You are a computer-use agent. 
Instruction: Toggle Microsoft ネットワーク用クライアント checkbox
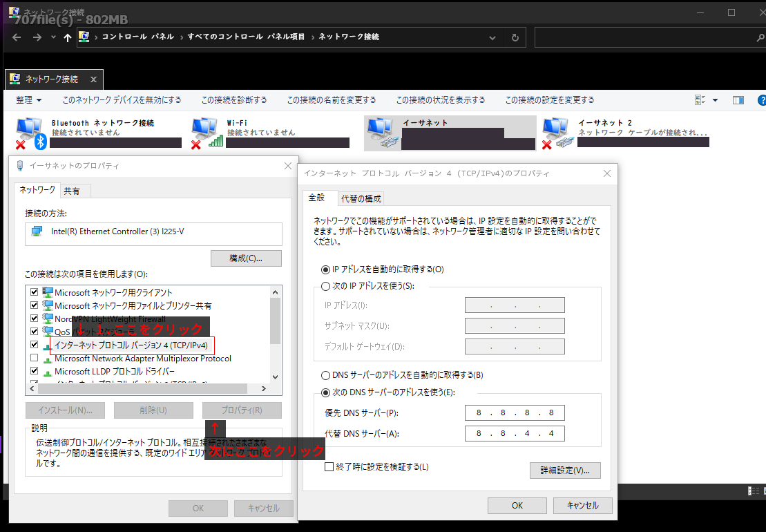[35, 292]
